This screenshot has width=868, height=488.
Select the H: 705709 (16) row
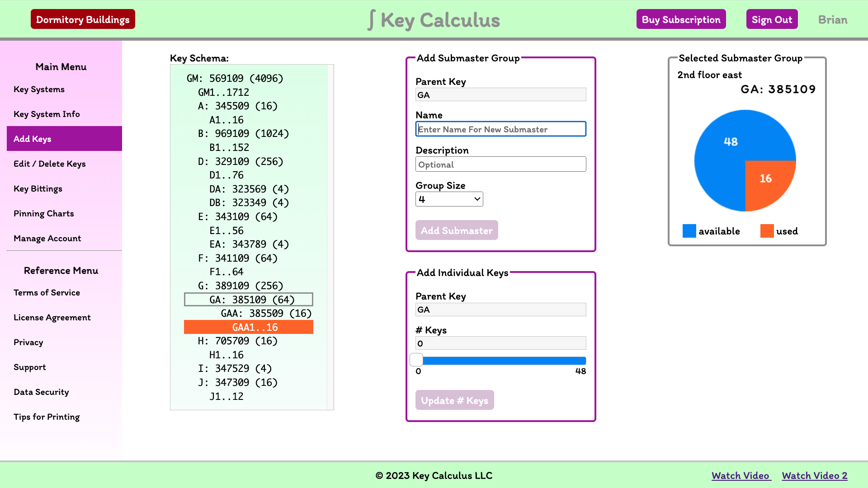(x=249, y=341)
